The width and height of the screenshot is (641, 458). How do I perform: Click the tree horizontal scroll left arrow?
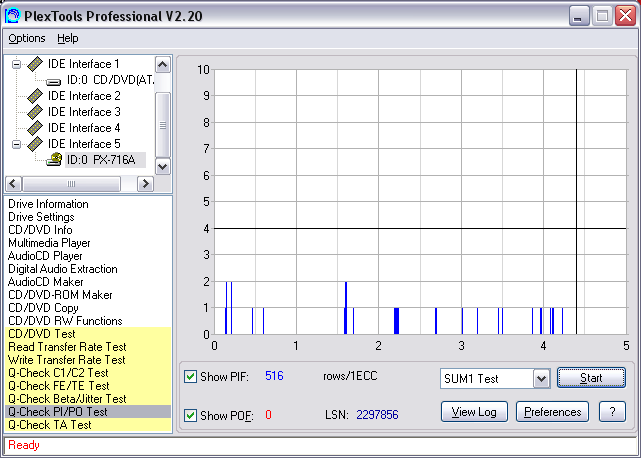pyautogui.click(x=13, y=184)
